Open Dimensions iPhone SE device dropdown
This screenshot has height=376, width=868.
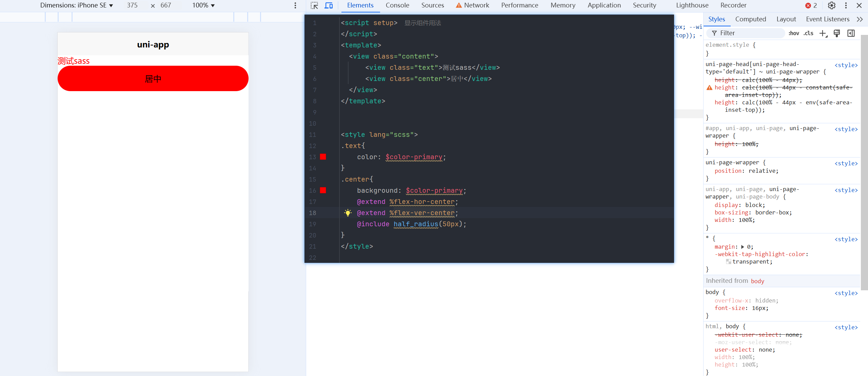click(77, 5)
